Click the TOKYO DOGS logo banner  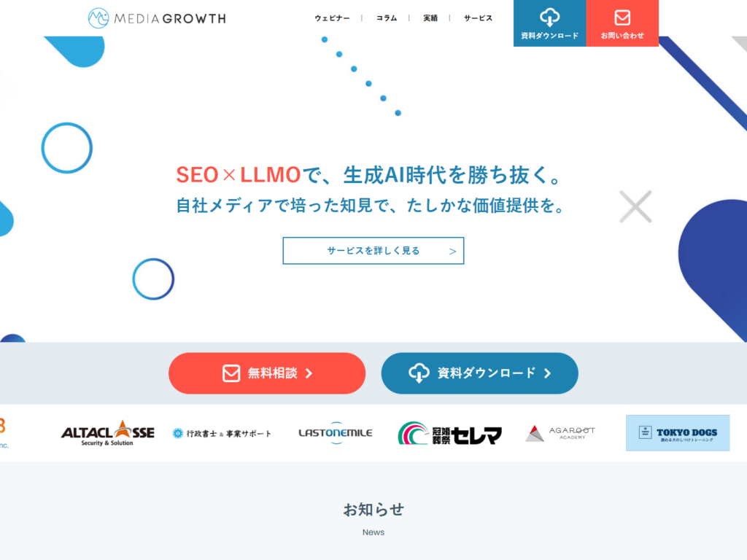(x=678, y=433)
